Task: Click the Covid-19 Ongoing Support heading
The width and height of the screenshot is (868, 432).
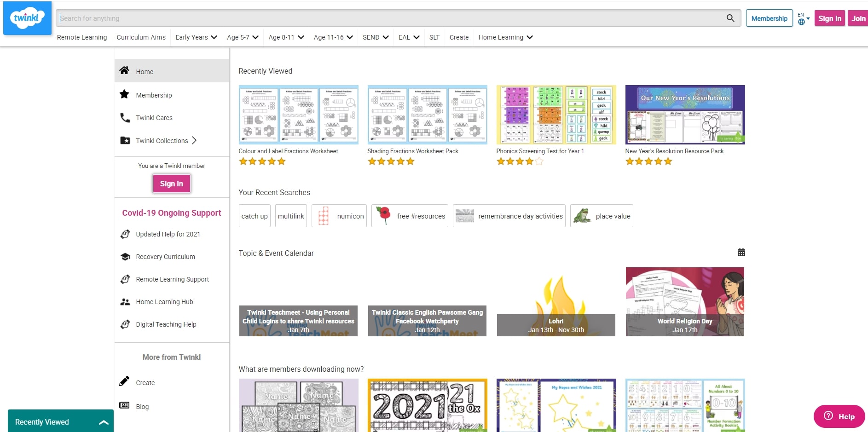Action: tap(172, 213)
